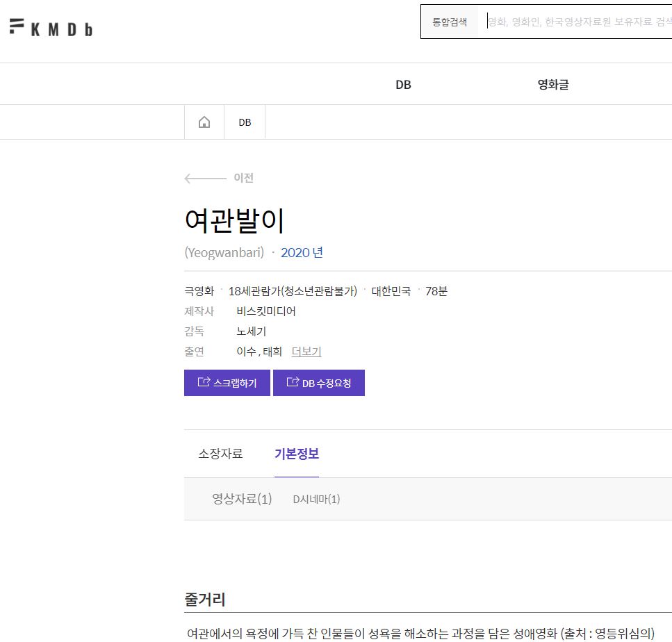Open the 통합검색 search category dropdown
Image resolution: width=672 pixels, height=642 pixels.
tap(450, 22)
